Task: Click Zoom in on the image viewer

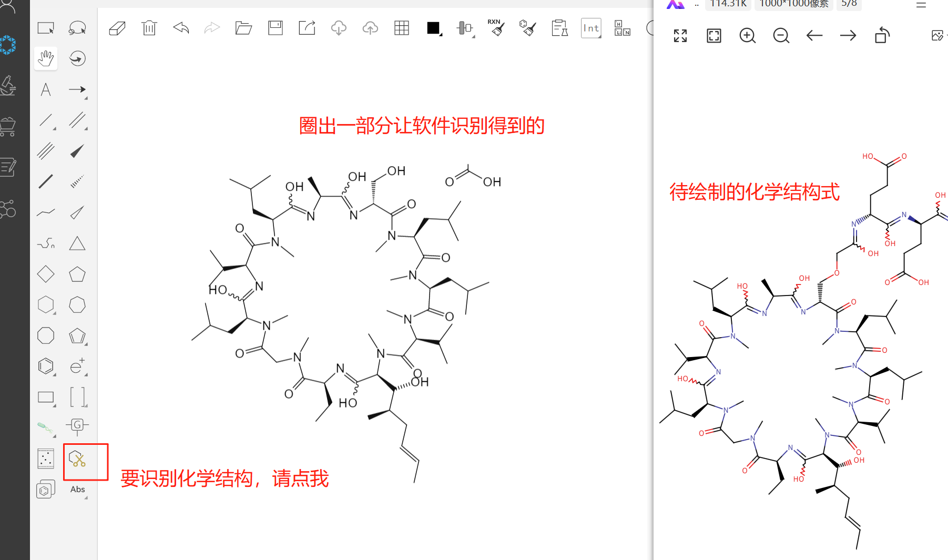Action: tap(747, 36)
